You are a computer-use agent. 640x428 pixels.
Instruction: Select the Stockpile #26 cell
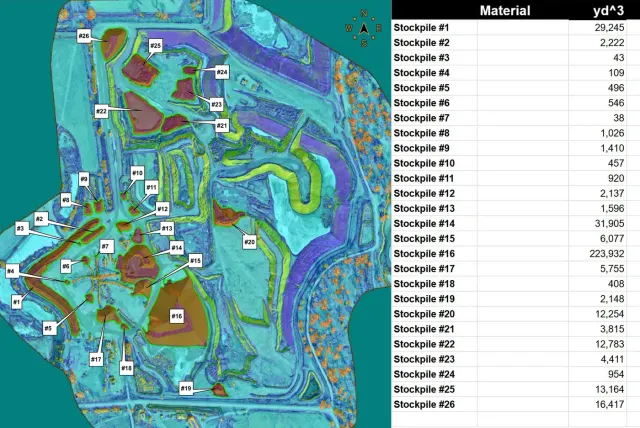coord(434,405)
